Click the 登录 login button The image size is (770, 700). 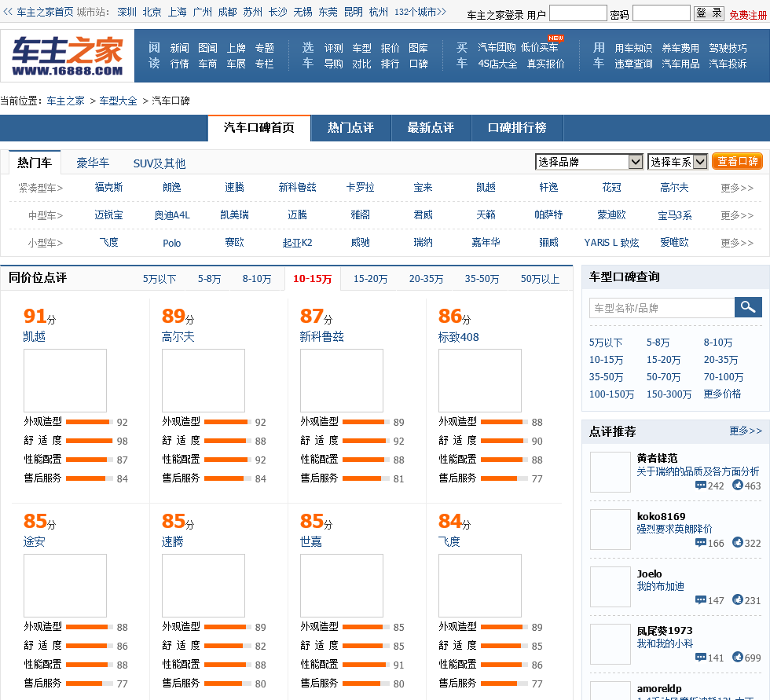709,13
